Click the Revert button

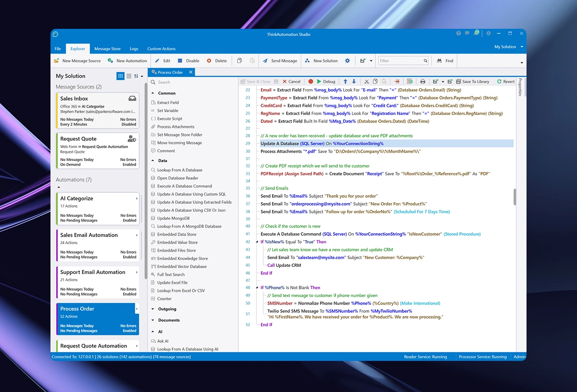pos(505,82)
